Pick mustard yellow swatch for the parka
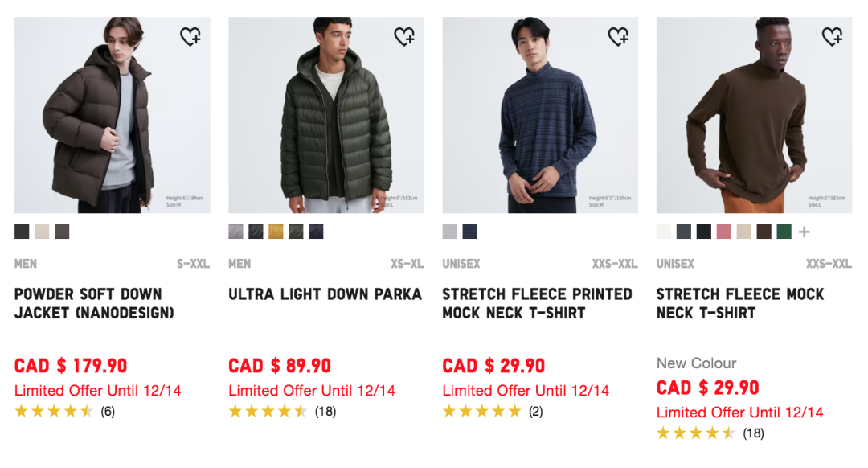This screenshot has width=868, height=468. (275, 232)
